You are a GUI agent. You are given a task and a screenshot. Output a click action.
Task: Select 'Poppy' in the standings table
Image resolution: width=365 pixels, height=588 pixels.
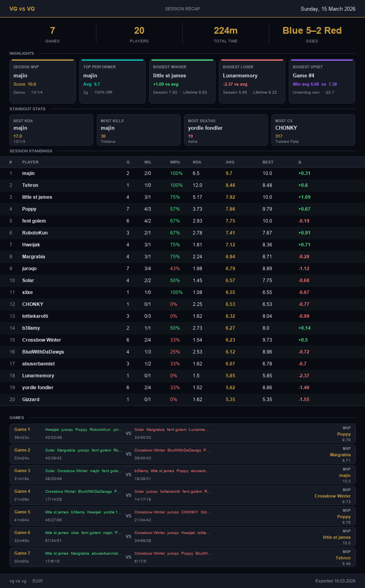[29, 209]
